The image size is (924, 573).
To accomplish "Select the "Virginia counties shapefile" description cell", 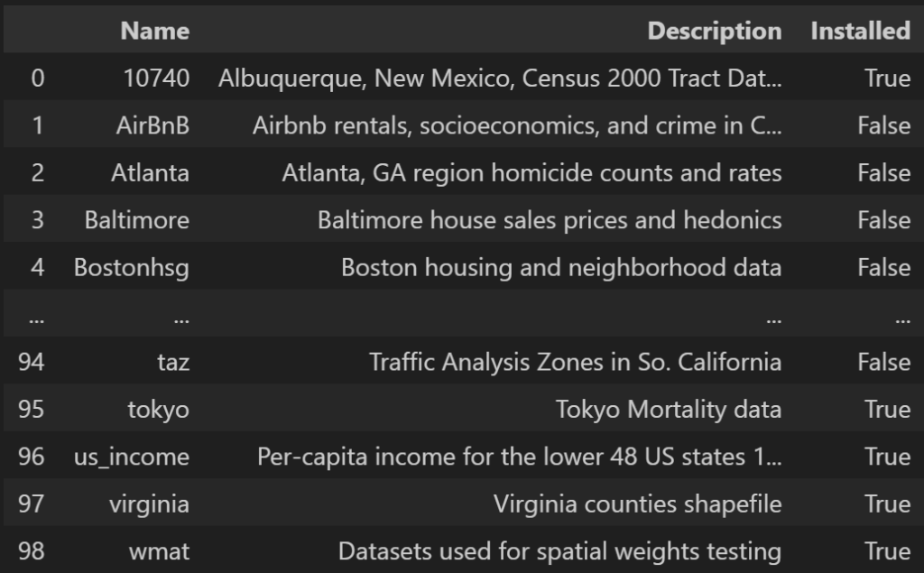I will click(637, 504).
